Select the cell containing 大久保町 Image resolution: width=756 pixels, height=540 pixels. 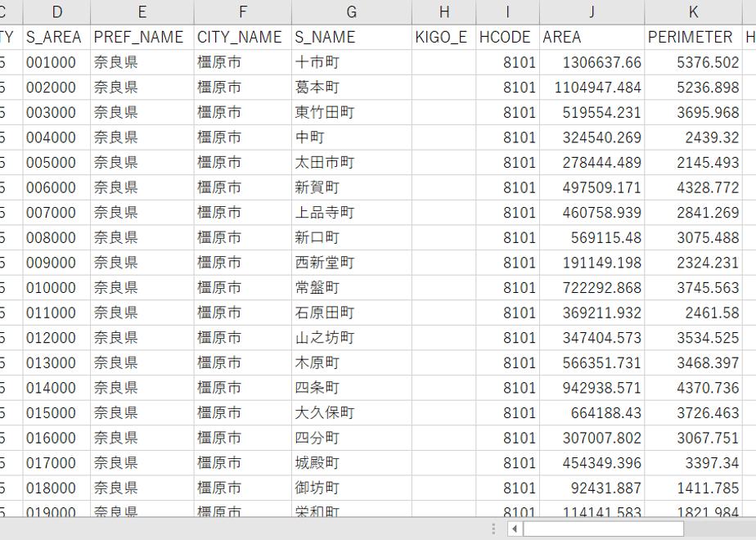(x=352, y=413)
